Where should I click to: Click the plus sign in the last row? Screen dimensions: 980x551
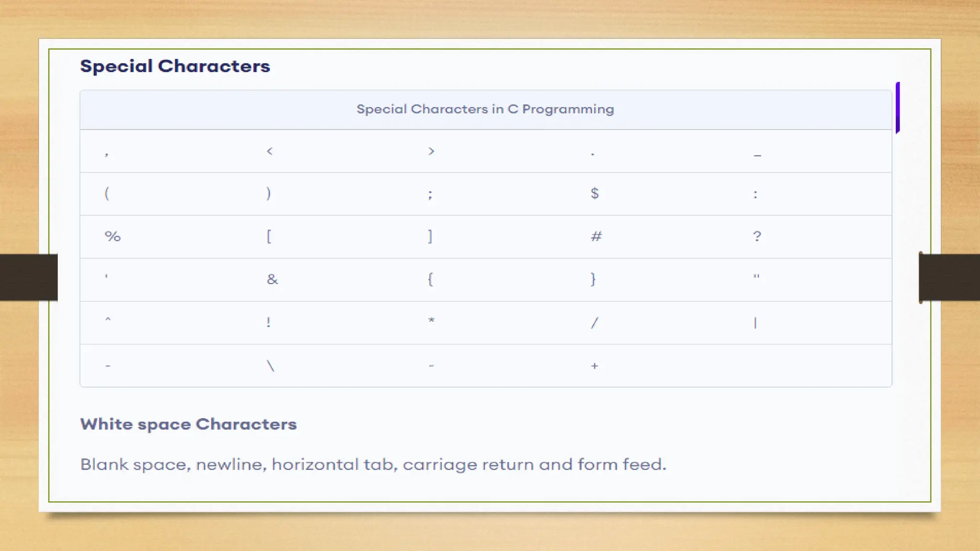click(x=594, y=366)
